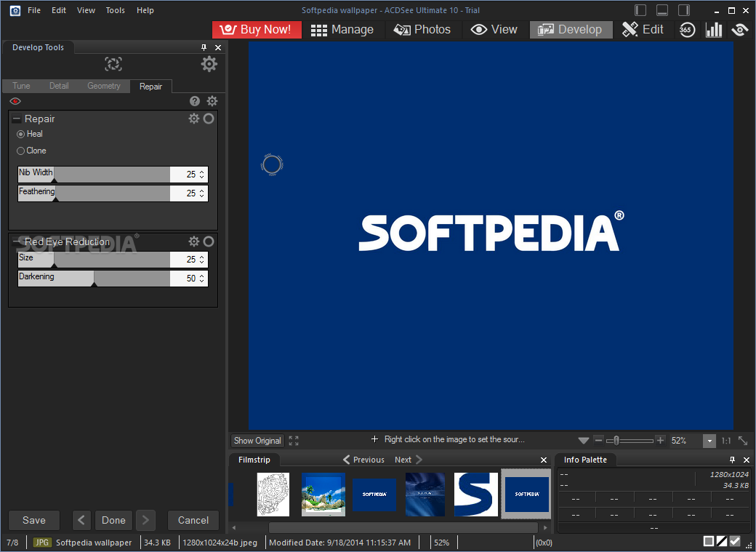Click the Save button
This screenshot has height=552, width=756.
coord(33,520)
